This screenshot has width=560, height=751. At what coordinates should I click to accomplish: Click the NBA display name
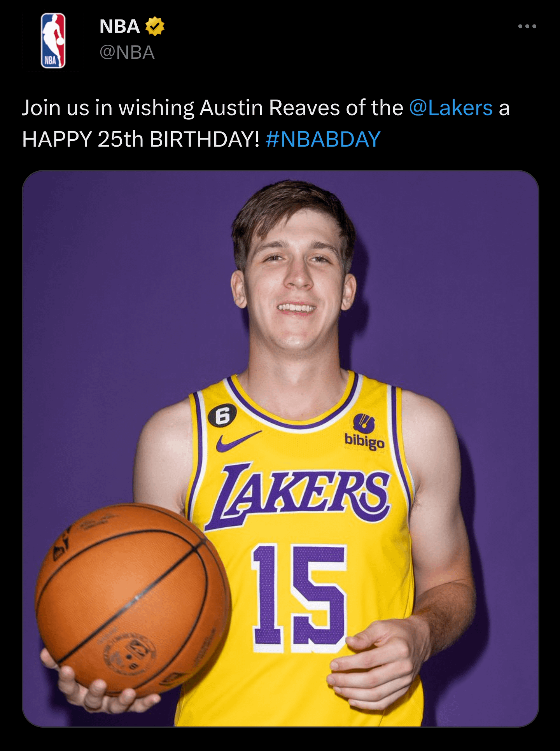click(x=119, y=26)
